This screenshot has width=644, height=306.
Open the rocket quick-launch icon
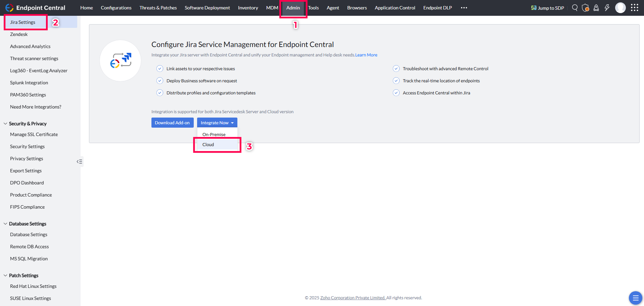pyautogui.click(x=596, y=8)
